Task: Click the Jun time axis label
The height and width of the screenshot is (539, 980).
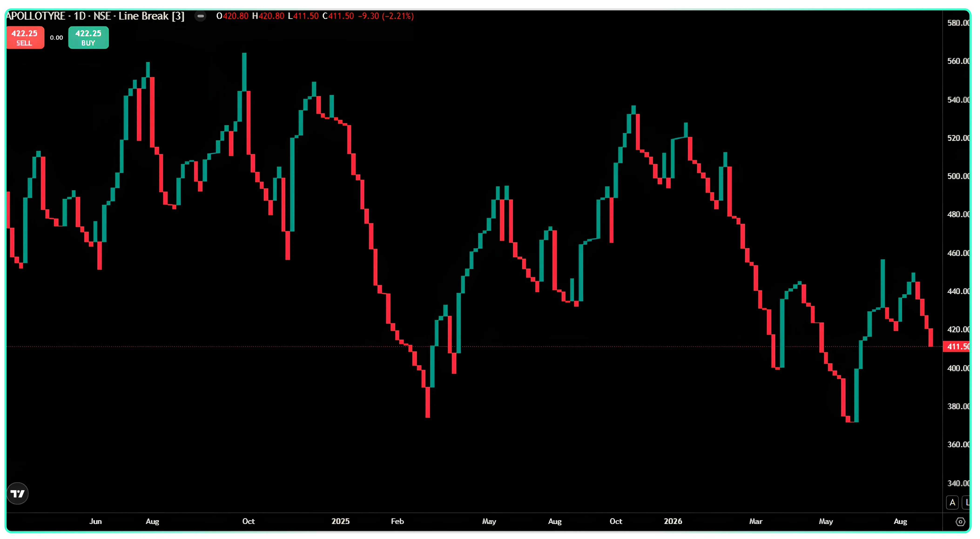Action: (95, 521)
